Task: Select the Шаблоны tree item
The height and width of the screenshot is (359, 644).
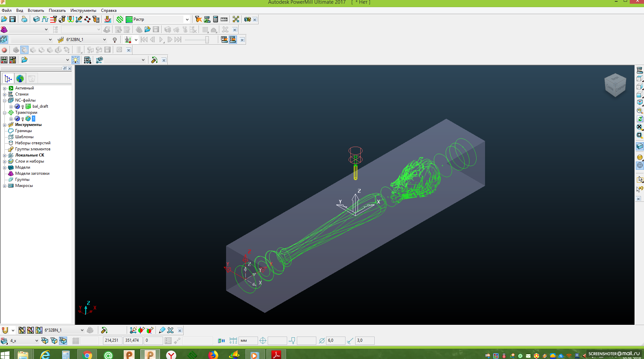Action: (24, 137)
